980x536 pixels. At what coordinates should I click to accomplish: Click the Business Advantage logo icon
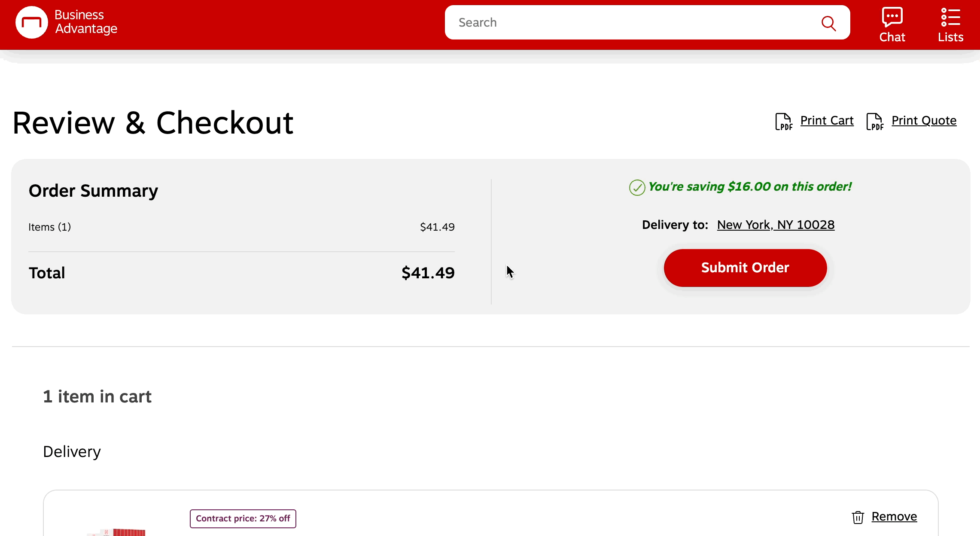(x=31, y=22)
